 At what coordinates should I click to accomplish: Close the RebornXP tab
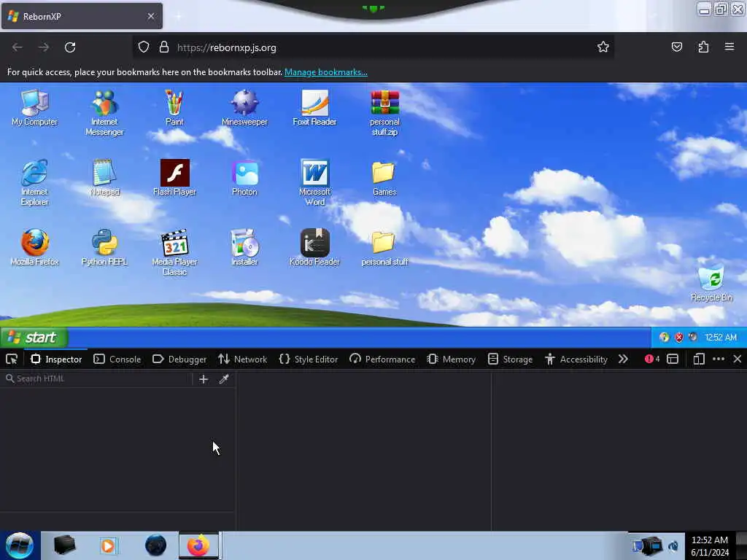151,16
